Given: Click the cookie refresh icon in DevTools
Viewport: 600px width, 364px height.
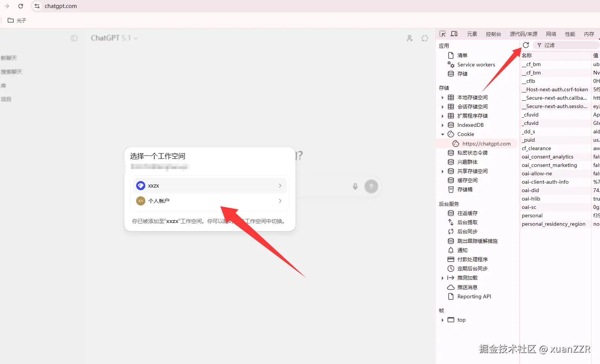Looking at the screenshot, I should pyautogui.click(x=526, y=45).
